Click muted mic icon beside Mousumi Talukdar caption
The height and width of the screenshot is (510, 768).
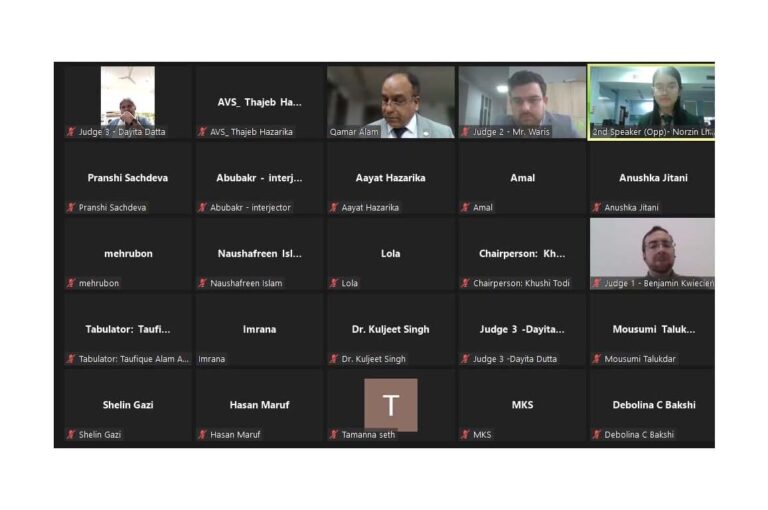point(597,359)
